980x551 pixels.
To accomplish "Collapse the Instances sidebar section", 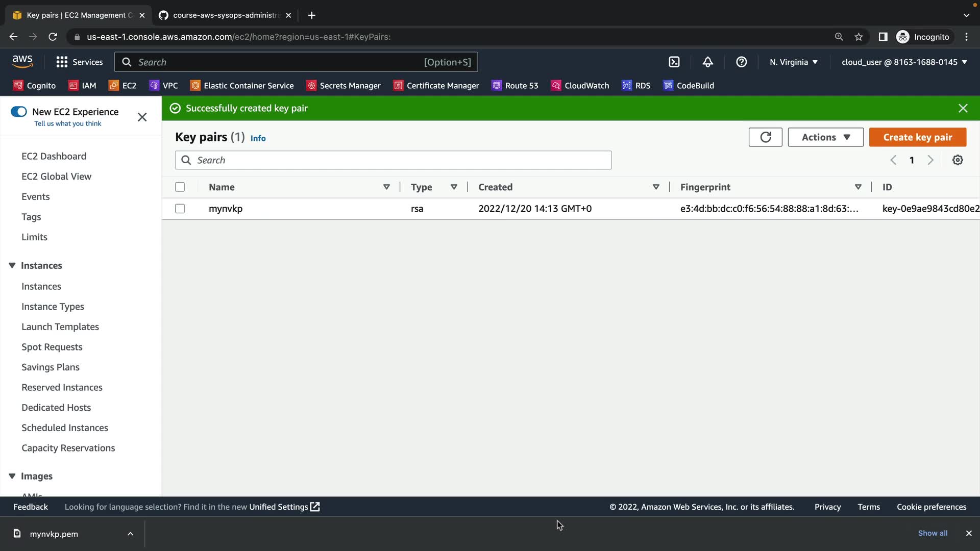I will click(x=12, y=265).
